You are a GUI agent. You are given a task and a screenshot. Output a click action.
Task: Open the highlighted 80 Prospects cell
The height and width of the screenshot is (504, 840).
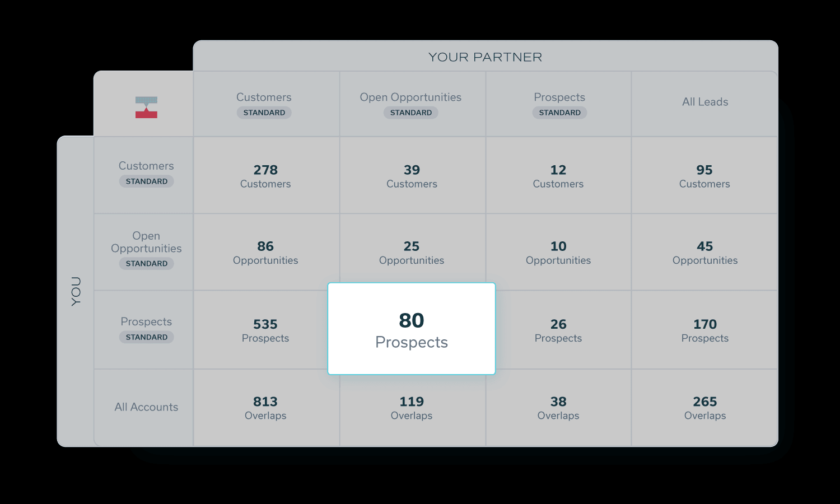click(412, 329)
